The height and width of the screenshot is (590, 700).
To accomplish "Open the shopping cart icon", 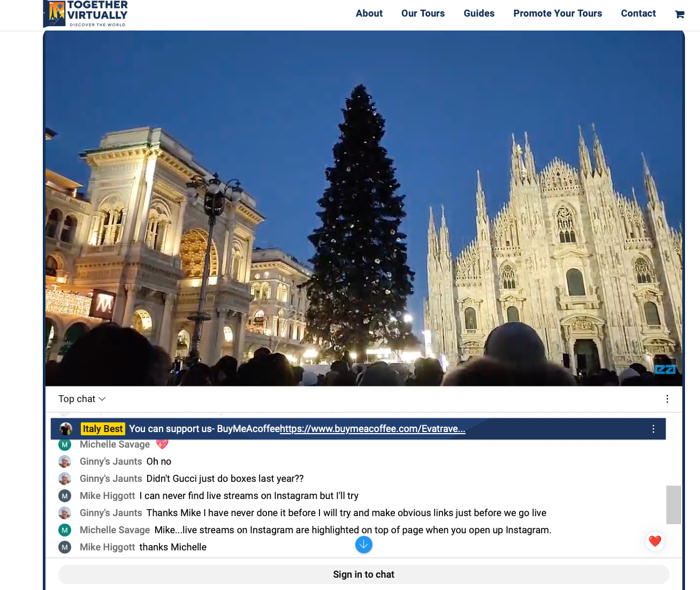I will pos(679,14).
